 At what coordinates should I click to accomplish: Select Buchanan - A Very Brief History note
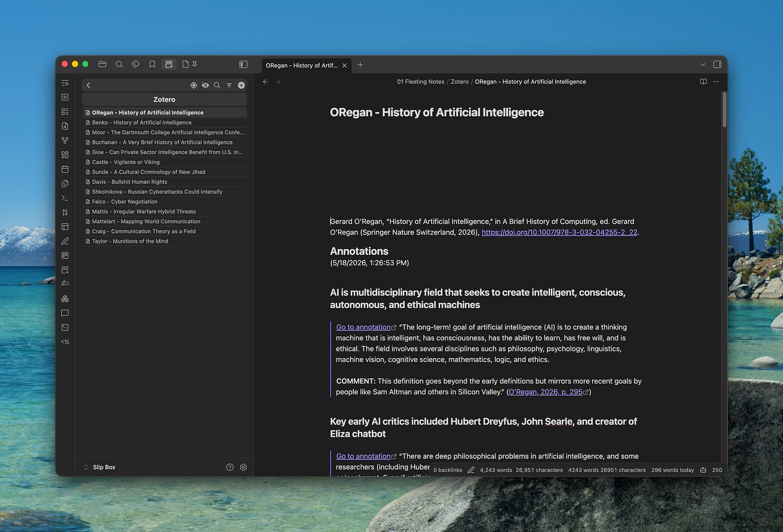[165, 143]
